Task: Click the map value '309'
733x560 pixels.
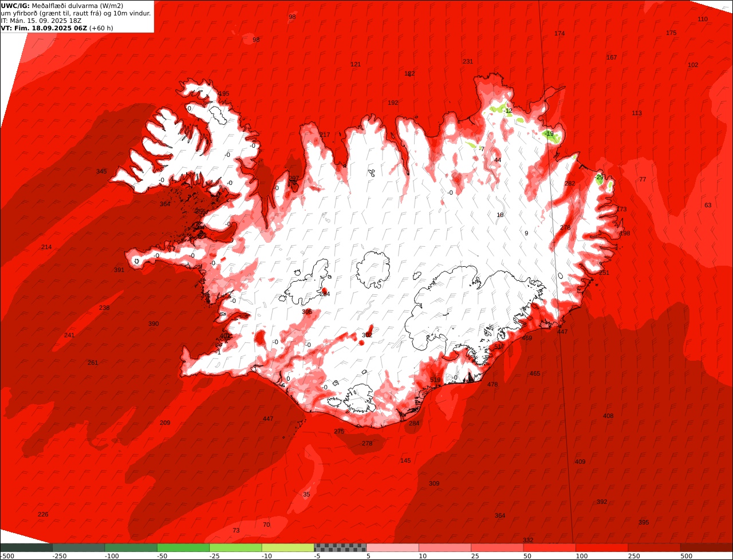Action: (434, 483)
